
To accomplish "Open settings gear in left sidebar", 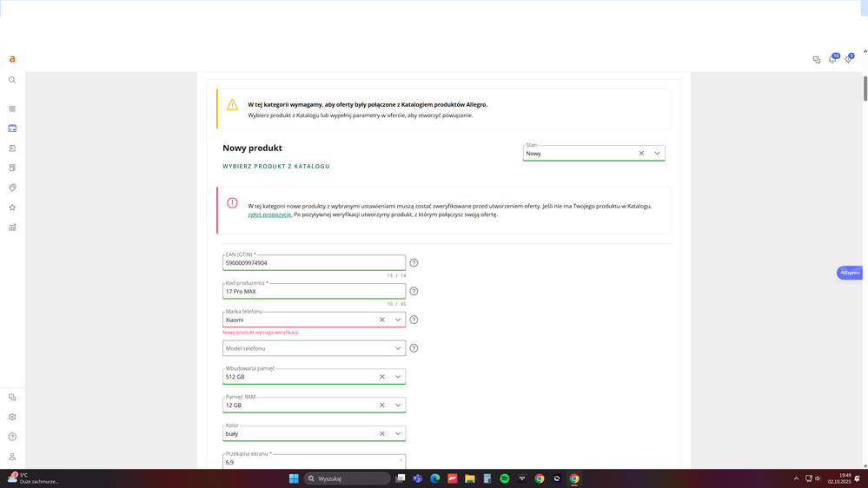I will pos(12,417).
